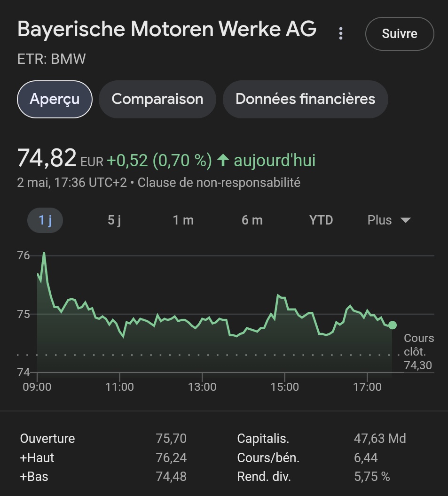Click the ETR: BMW ticker text
The image size is (448, 496).
pyautogui.click(x=51, y=59)
